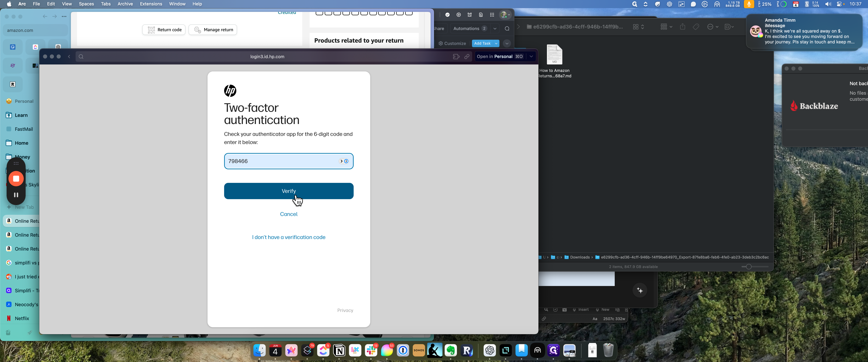Click the Open in Personal button
Image resolution: width=868 pixels, height=362 pixels.
point(500,57)
